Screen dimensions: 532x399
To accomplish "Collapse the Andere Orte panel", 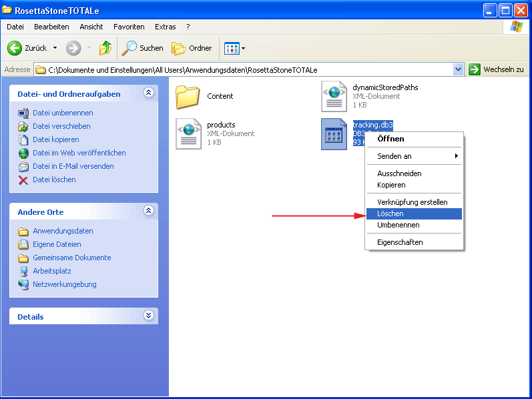I will [x=148, y=212].
